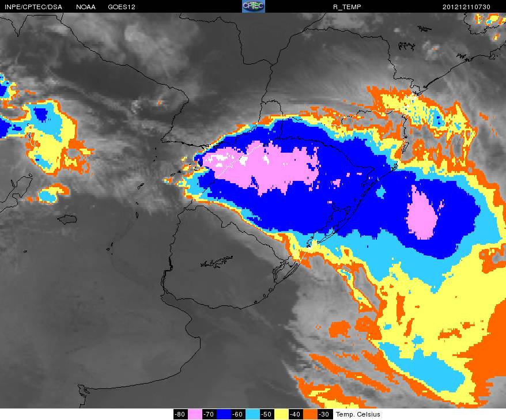
Task: Click the -60 legend value
Action: pyautogui.click(x=238, y=414)
